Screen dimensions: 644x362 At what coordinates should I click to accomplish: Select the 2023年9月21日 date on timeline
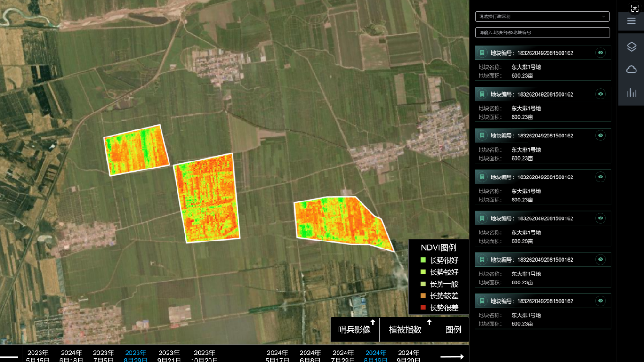[169, 356]
